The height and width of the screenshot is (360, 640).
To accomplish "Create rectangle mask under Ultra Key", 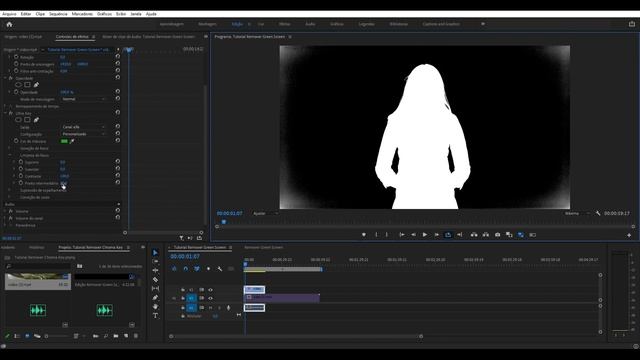I will point(27,120).
